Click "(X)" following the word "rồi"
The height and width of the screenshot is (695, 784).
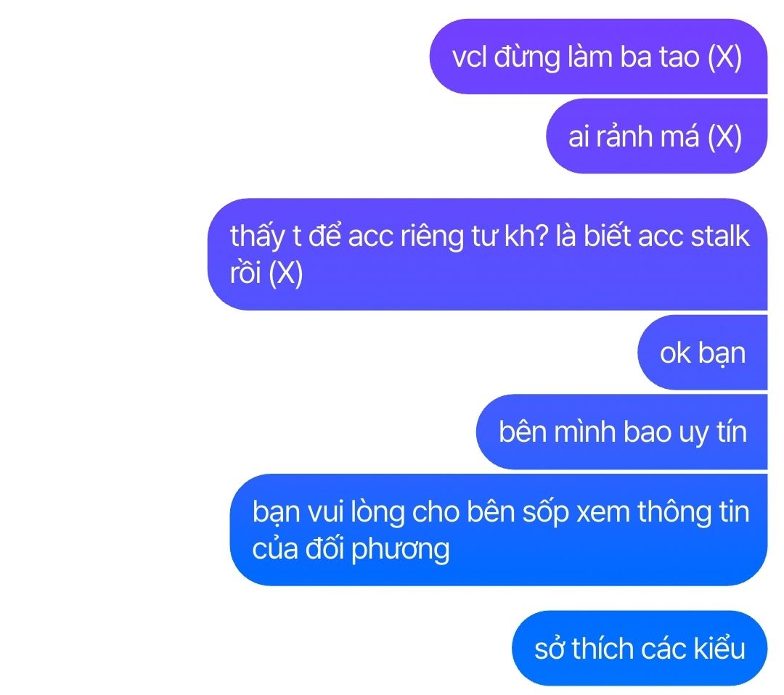pos(285,274)
